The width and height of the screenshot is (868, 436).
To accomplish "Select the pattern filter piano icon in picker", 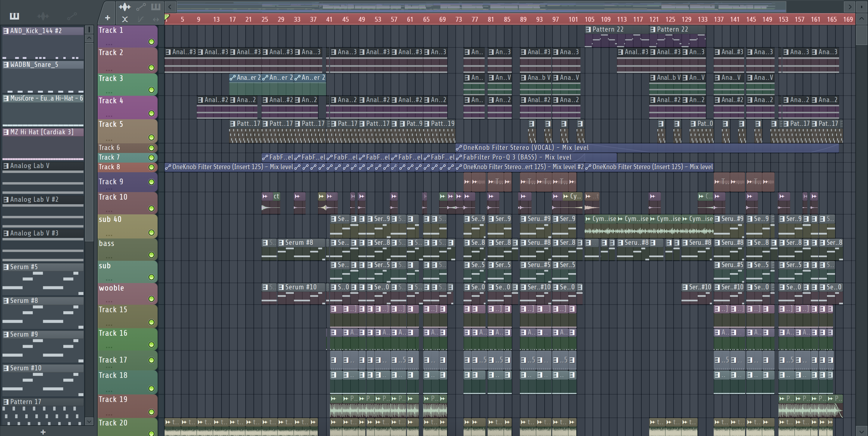I will tap(14, 16).
